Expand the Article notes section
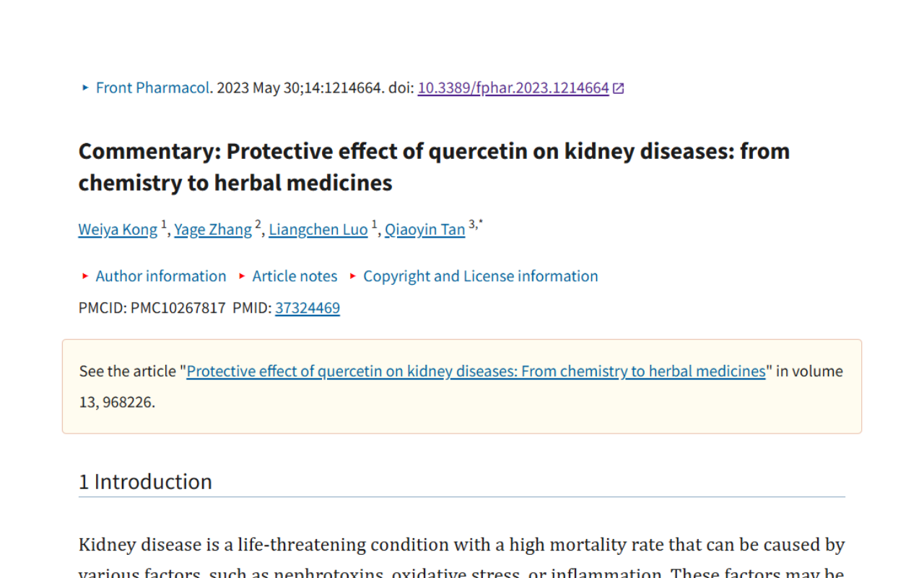Screen dimensions: 924x578 click(295, 276)
